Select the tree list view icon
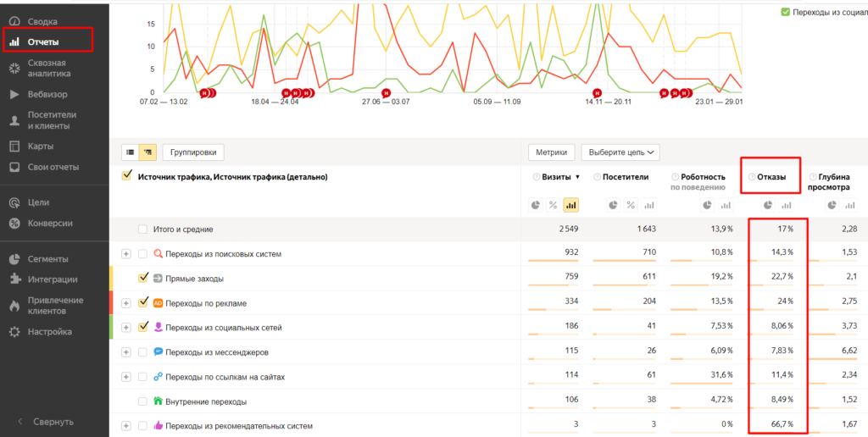Screen dimensions: 868x437 (x=147, y=152)
